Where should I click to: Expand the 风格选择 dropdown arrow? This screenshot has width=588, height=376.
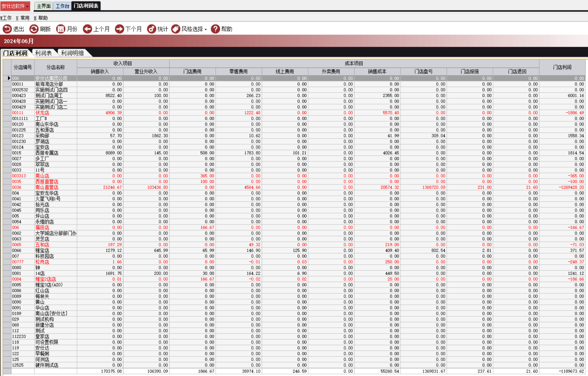click(206, 30)
